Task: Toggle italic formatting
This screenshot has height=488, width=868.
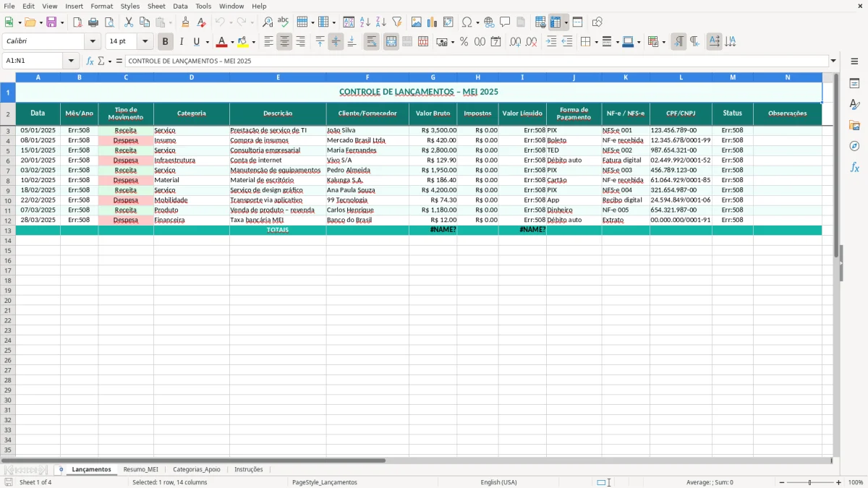Action: pos(181,42)
